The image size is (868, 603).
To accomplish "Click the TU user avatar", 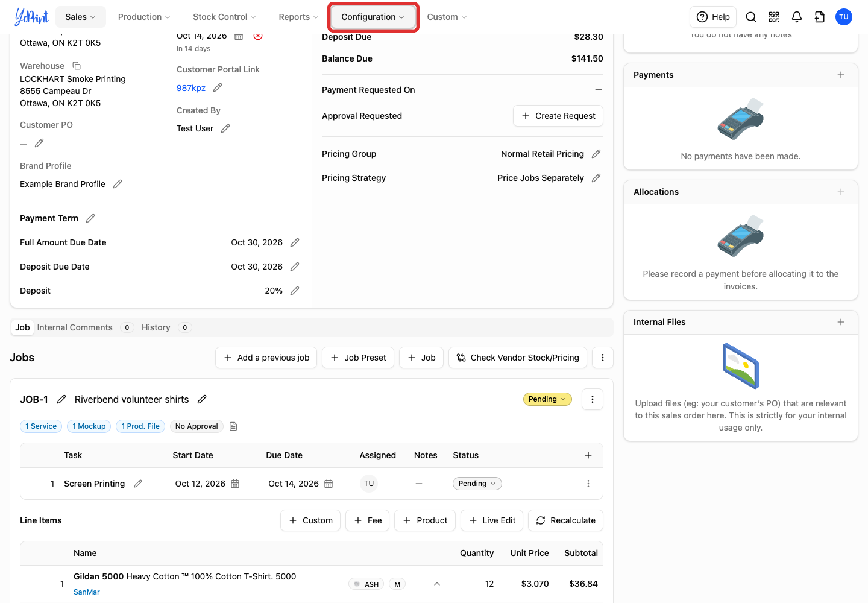I will [844, 17].
